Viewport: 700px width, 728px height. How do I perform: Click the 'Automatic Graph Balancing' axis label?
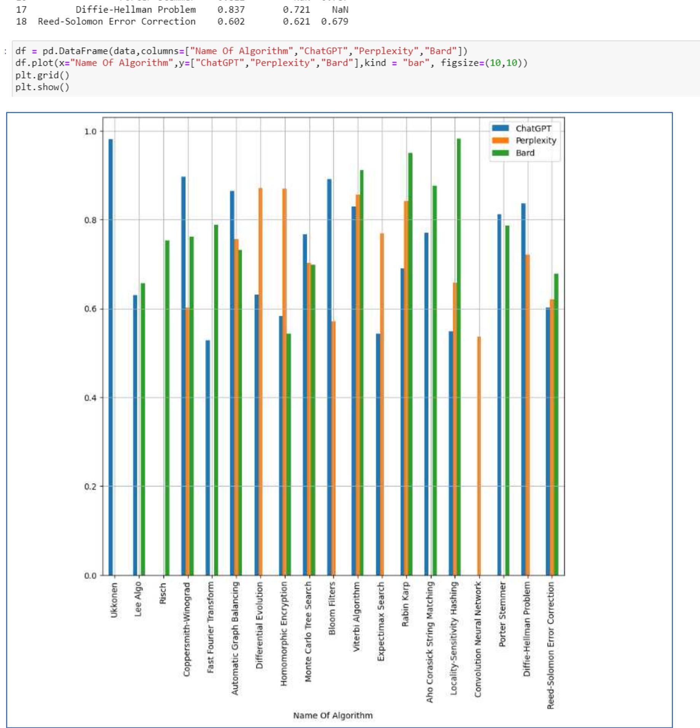[x=235, y=639]
